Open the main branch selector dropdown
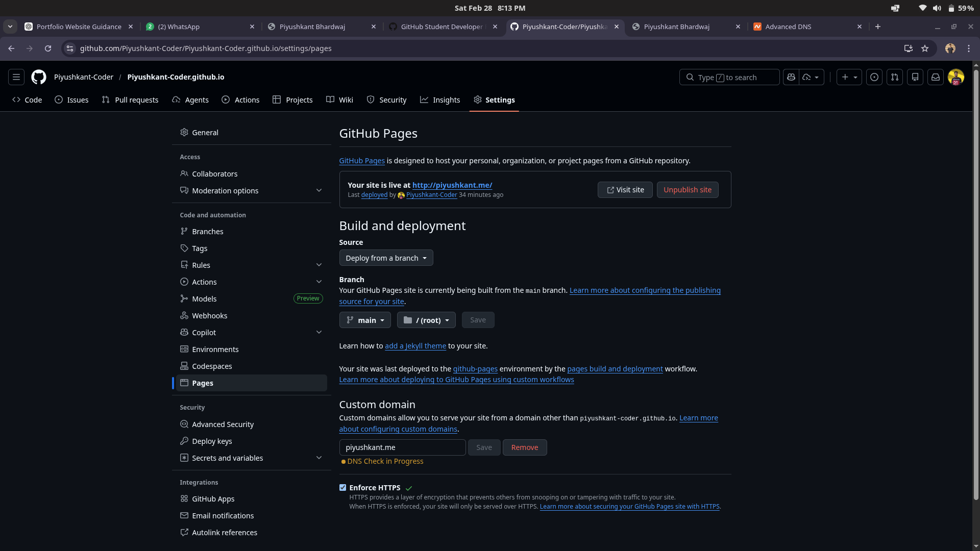Viewport: 980px width, 551px height. 365,320
